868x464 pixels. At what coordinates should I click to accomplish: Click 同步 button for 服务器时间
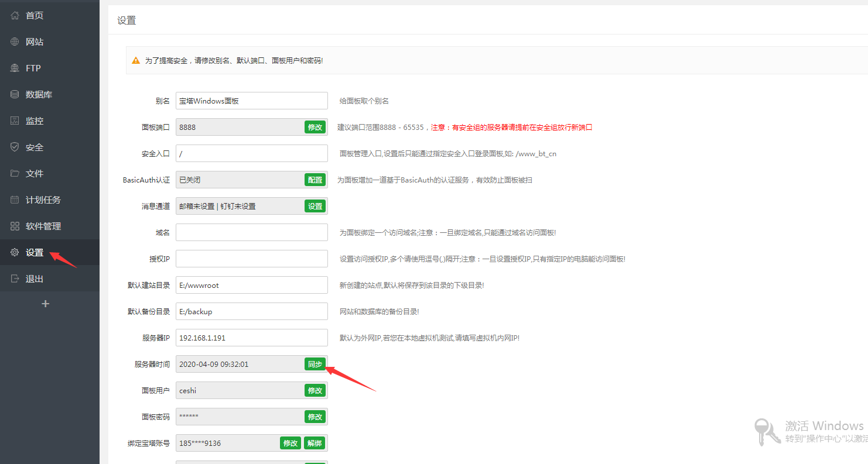(315, 364)
